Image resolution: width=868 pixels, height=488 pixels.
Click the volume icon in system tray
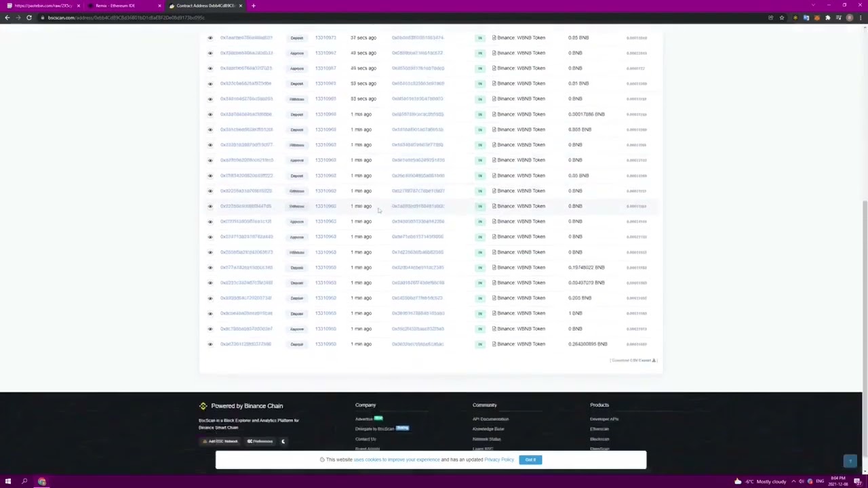[802, 482]
